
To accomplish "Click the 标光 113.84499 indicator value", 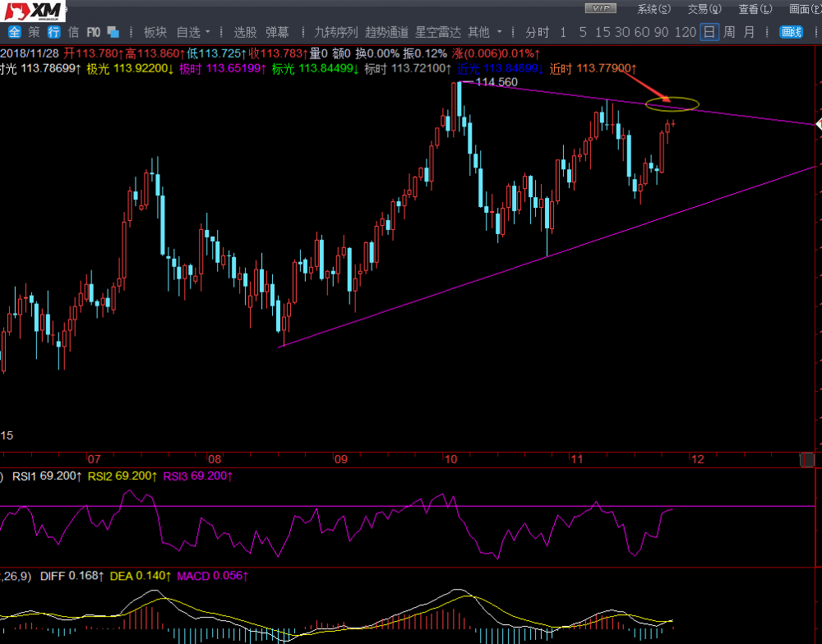I will (x=316, y=69).
